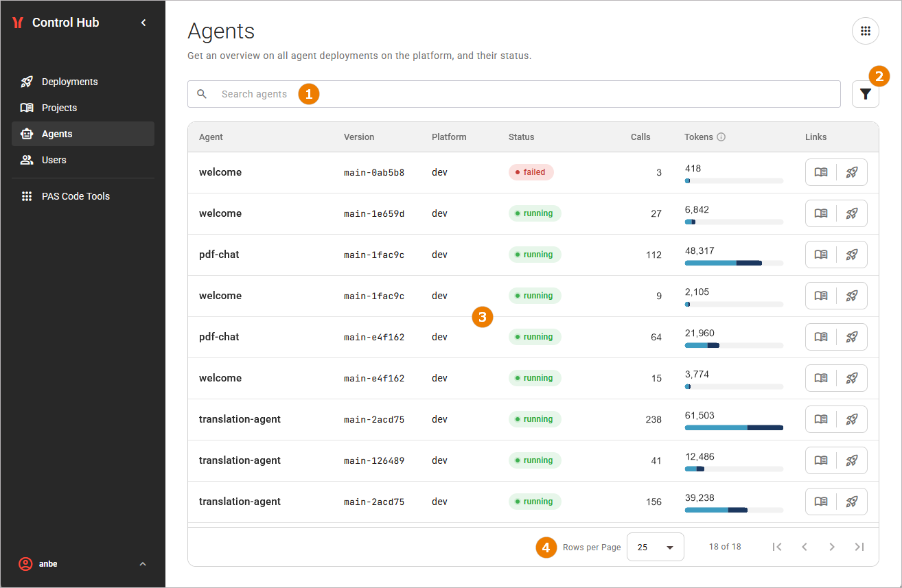Show the Tokens column info icon
902x588 pixels.
click(x=721, y=137)
